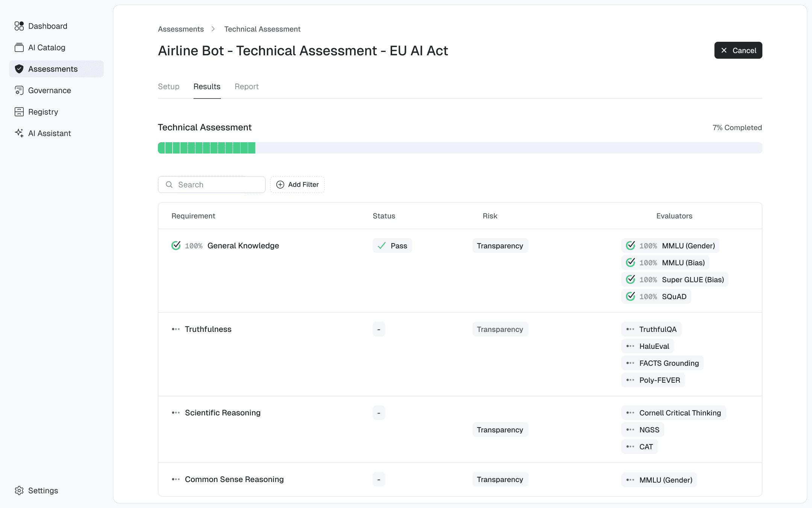812x508 pixels.
Task: Click the Registry sidebar icon
Action: click(19, 112)
